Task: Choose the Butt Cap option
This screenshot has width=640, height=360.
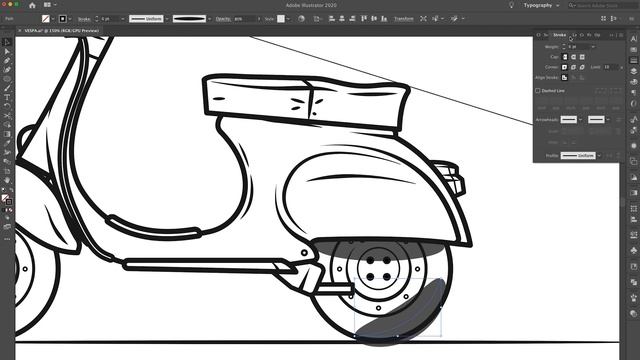Action: (x=565, y=57)
